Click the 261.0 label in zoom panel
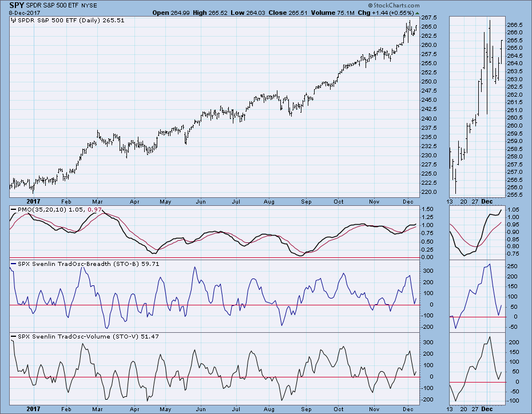This screenshot has width=532, height=414. click(515, 110)
